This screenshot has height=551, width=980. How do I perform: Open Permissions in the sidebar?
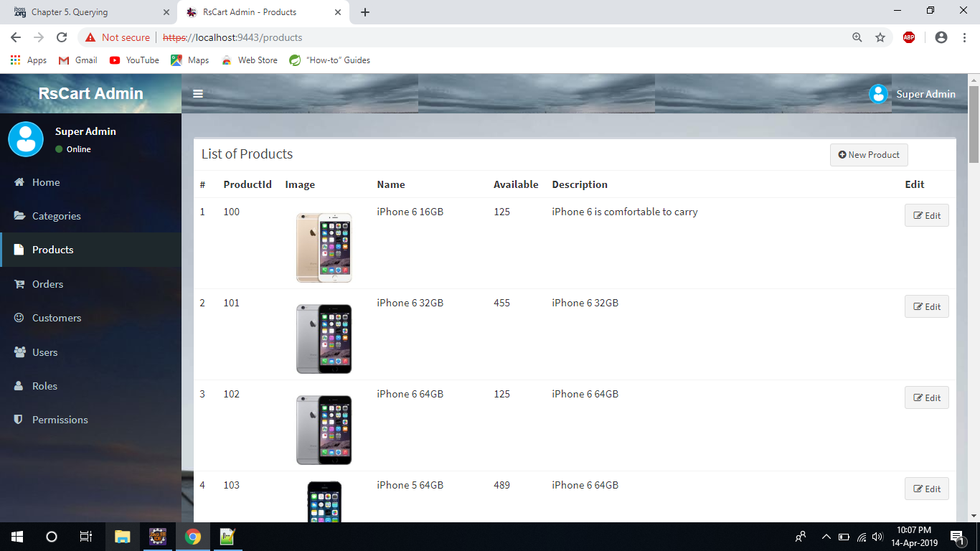coord(90,420)
